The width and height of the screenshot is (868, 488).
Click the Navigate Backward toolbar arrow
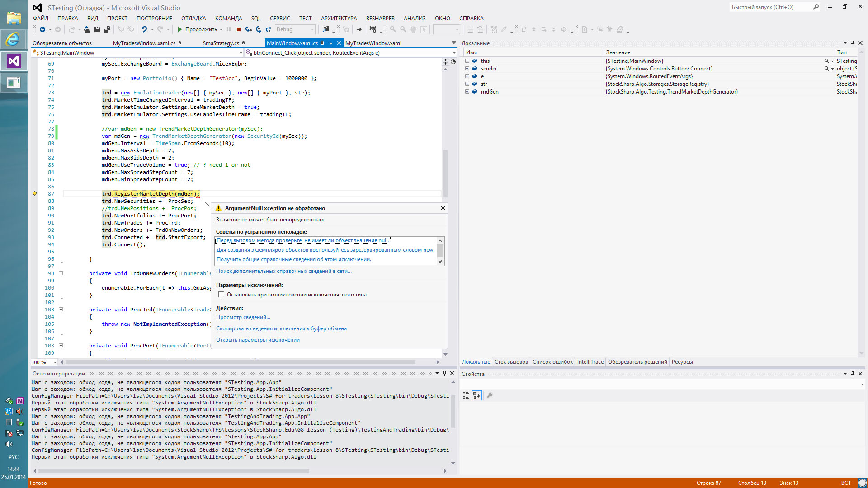[42, 29]
